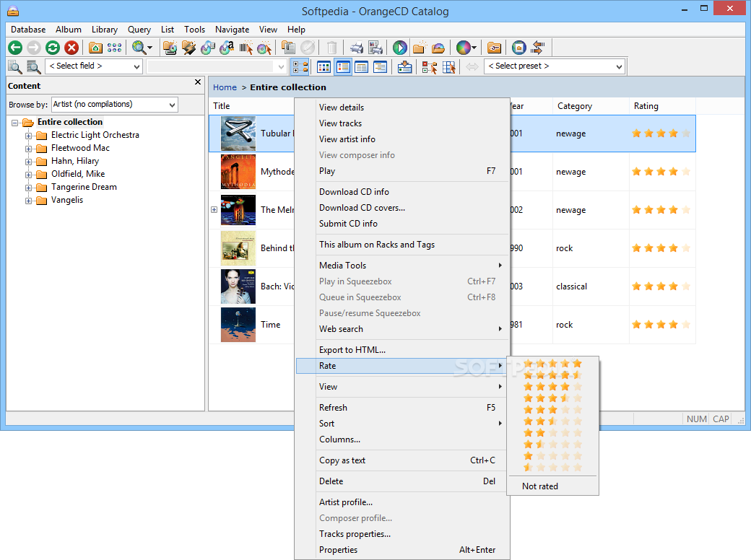
Task: Switch to indented list view mode
Action: [x=381, y=66]
